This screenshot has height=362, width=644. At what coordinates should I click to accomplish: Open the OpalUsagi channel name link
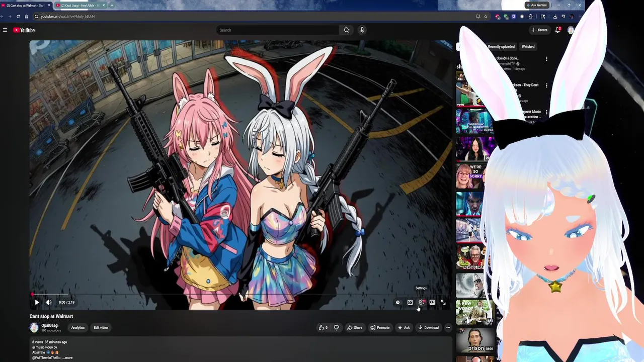tap(50, 325)
